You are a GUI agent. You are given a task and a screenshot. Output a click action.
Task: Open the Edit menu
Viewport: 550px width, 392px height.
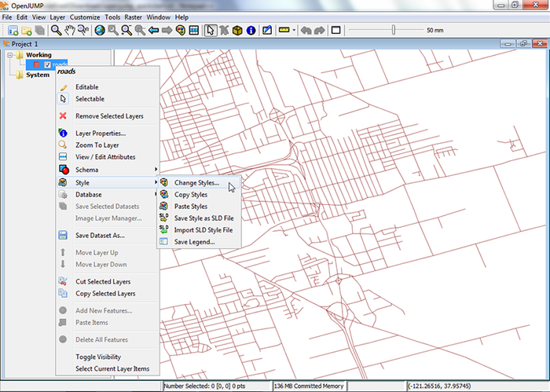[22, 17]
